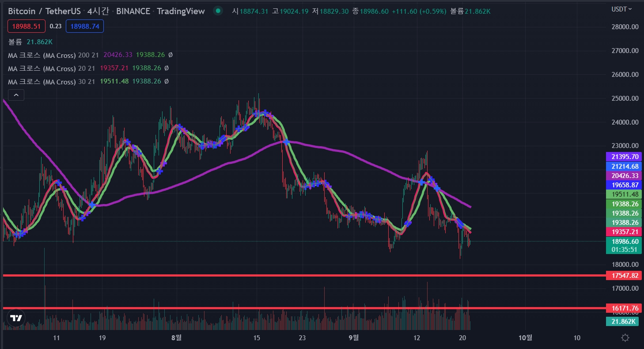Click the green 19511.48 price axis label
Screen dimensions: 644x349
coord(624,194)
